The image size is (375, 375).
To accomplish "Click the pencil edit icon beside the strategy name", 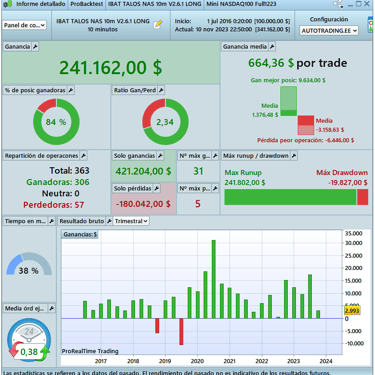I will (158, 24).
